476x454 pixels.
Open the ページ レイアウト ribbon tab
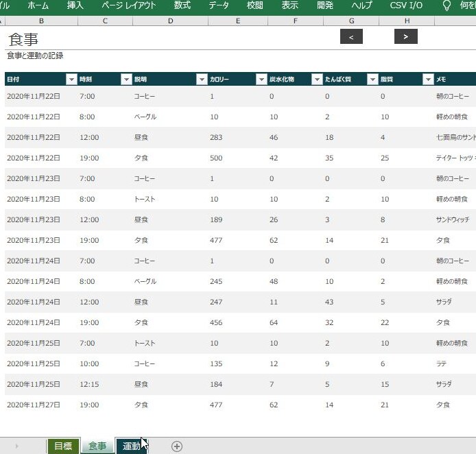129,5
